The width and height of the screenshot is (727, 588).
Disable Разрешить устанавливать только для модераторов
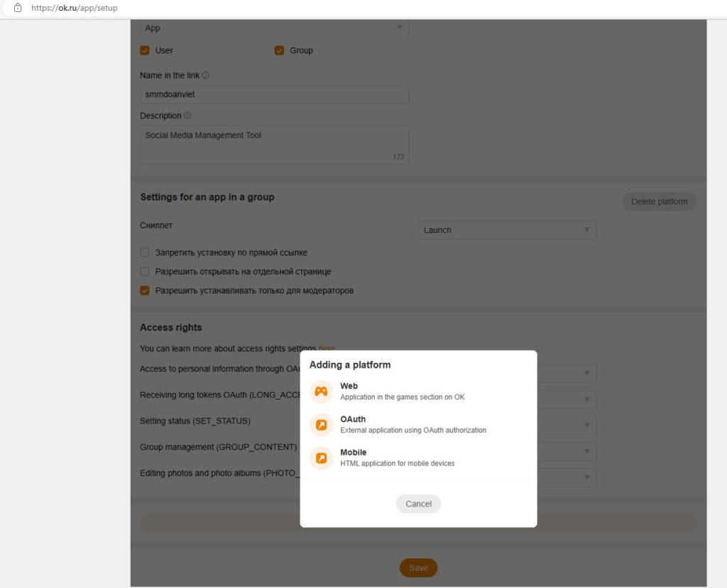coord(144,290)
